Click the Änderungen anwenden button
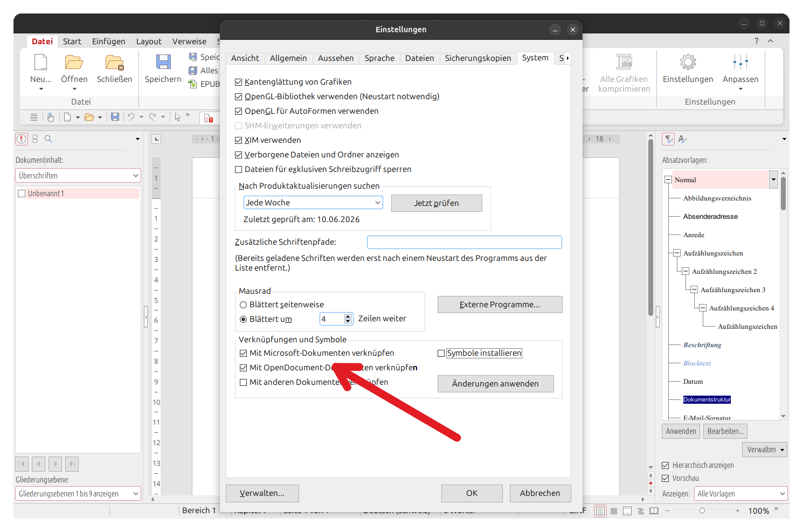Image resolution: width=803 pixels, height=532 pixels. [x=495, y=384]
